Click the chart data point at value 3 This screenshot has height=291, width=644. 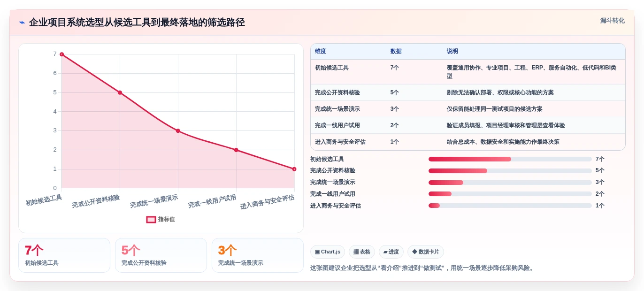click(178, 131)
